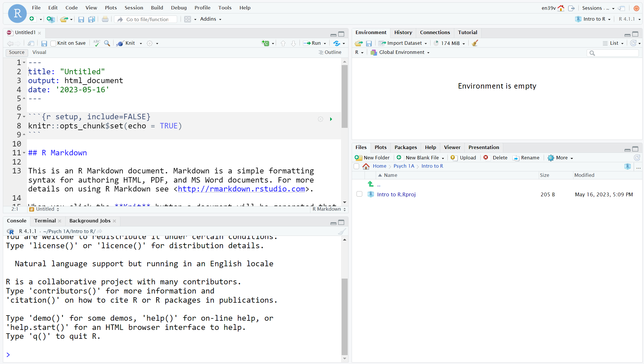Viewport: 644px width, 364px height.
Task: Open setup chunk options gear icon
Action: [320, 119]
